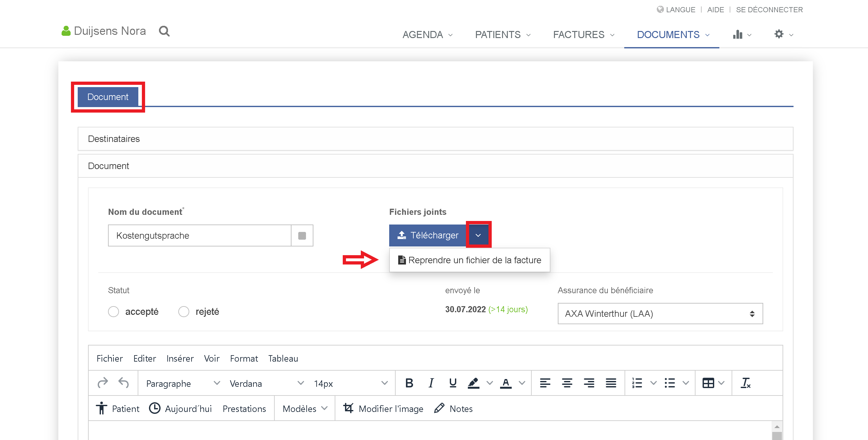The width and height of the screenshot is (868, 440).
Task: Open the text color picker arrow
Action: click(522, 383)
